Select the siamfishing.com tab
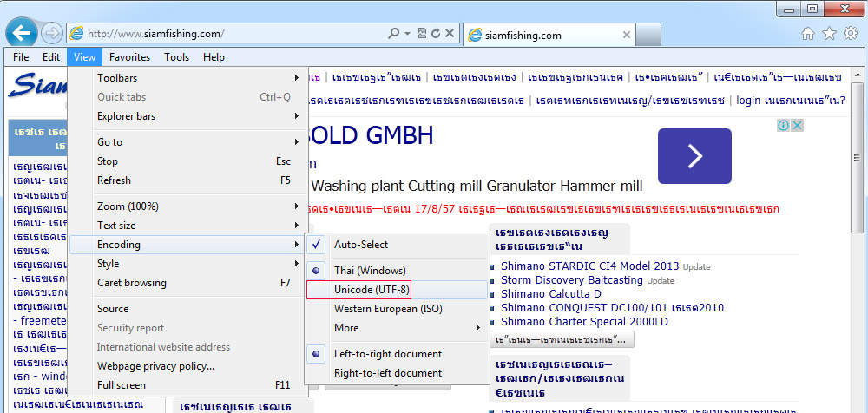 [548, 35]
